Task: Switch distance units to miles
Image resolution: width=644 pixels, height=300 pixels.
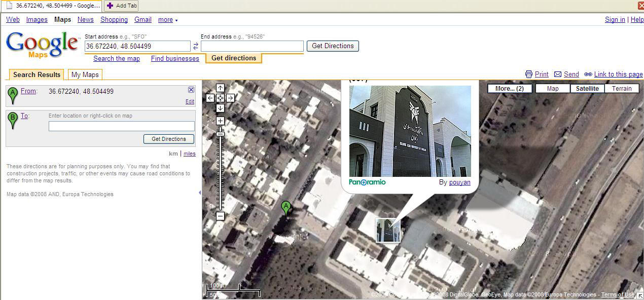Action: click(x=190, y=154)
